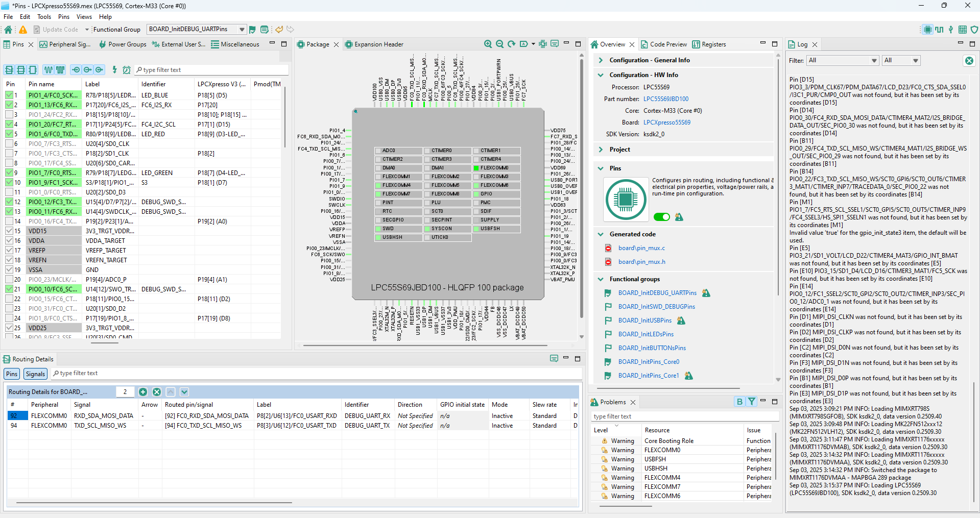Check the pin 6 PIO0_7/FC3_RTS checkbox
This screenshot has width=980, height=518.
9,144
